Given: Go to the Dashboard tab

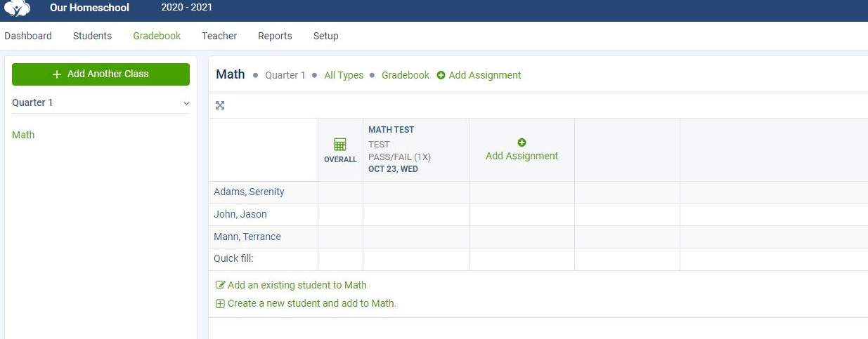Looking at the screenshot, I should (x=28, y=36).
